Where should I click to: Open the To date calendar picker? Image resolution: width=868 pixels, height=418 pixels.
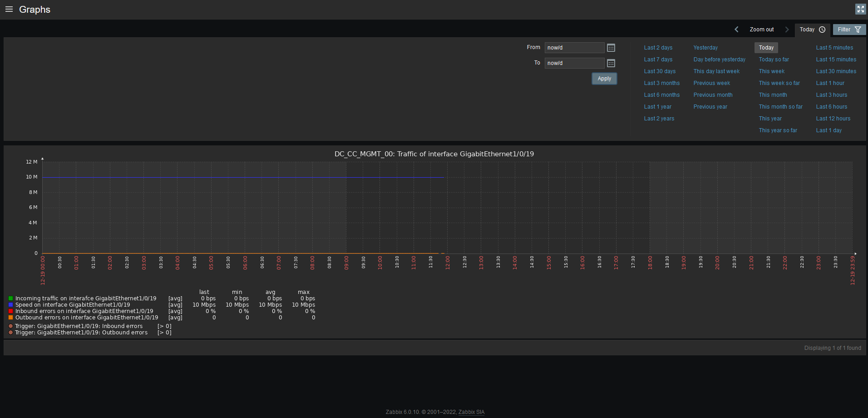click(611, 63)
